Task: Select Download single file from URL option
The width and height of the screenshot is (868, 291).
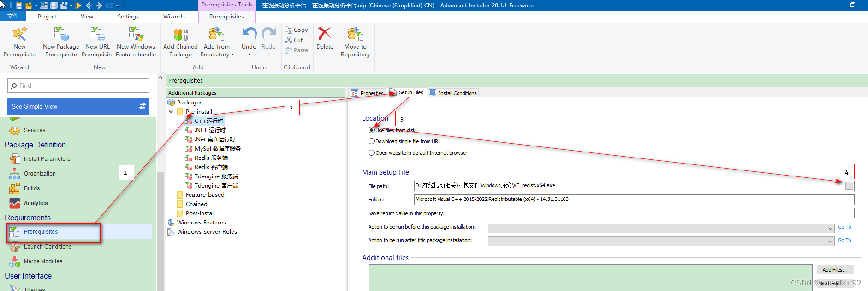Action: pos(371,141)
